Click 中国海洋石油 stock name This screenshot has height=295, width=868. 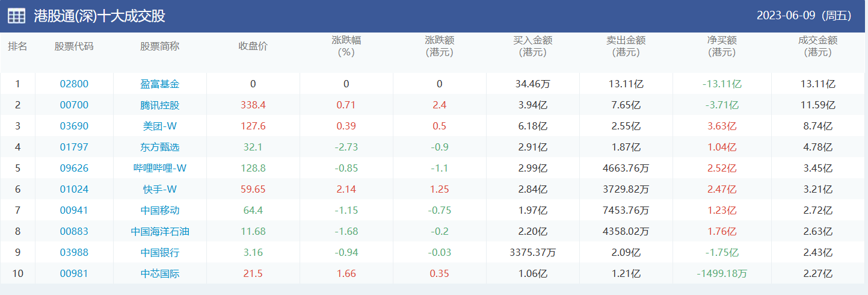coord(159,232)
